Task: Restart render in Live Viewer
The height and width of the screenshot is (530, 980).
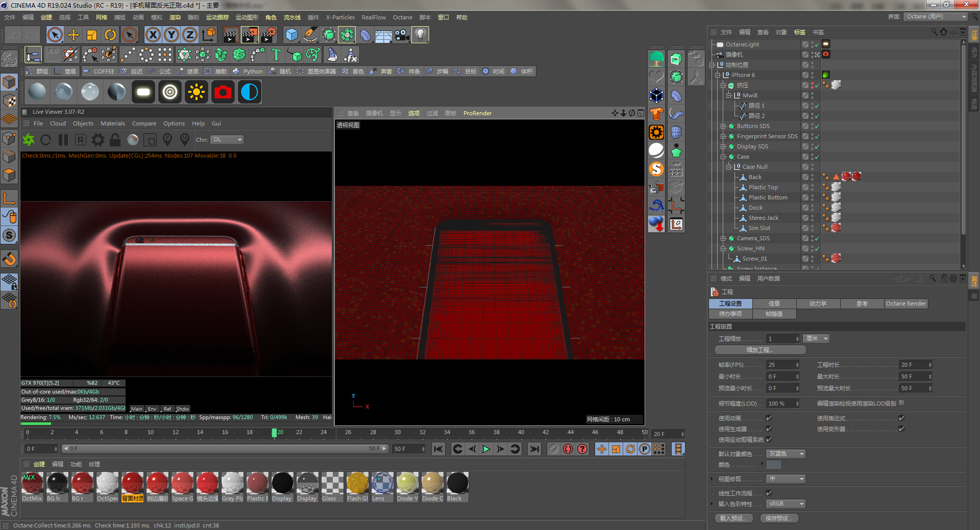Action: (x=45, y=140)
